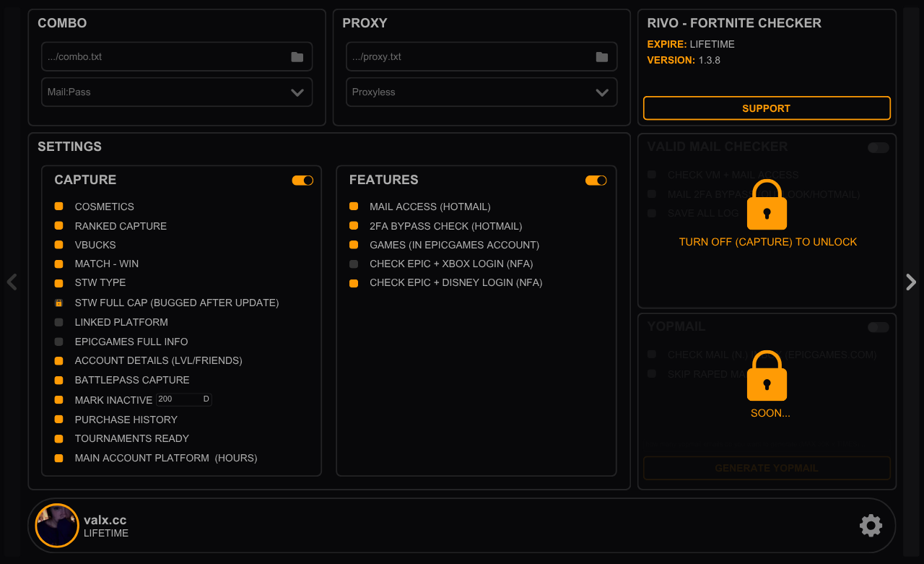The image size is (924, 564).
Task: Click the SOON... label
Action: coord(770,413)
